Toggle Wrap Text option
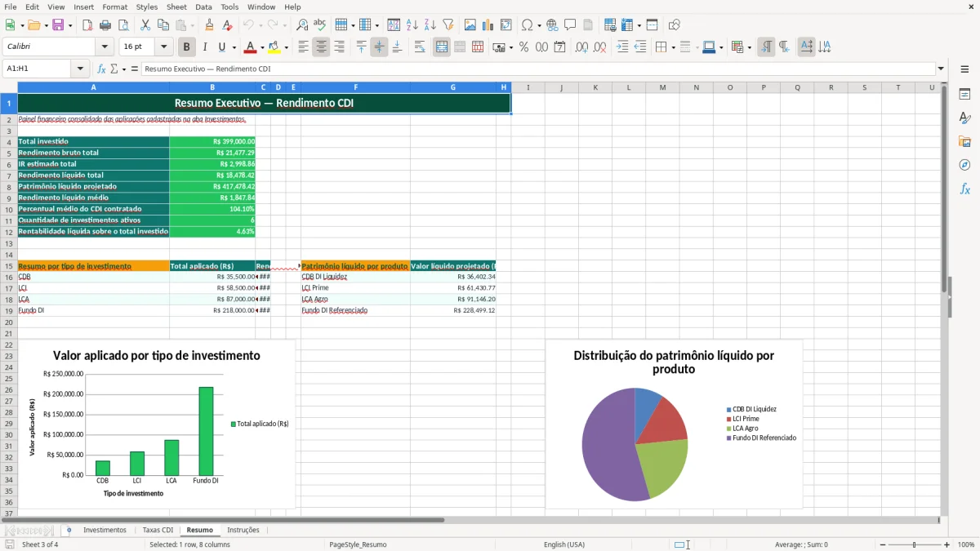Viewport: 980px width, 551px height. click(420, 47)
